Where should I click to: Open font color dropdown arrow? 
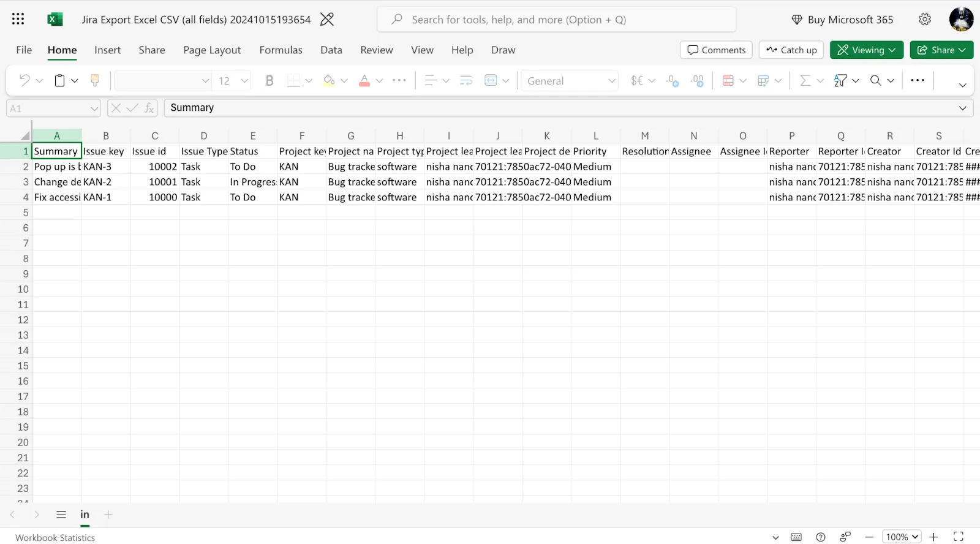coord(380,80)
